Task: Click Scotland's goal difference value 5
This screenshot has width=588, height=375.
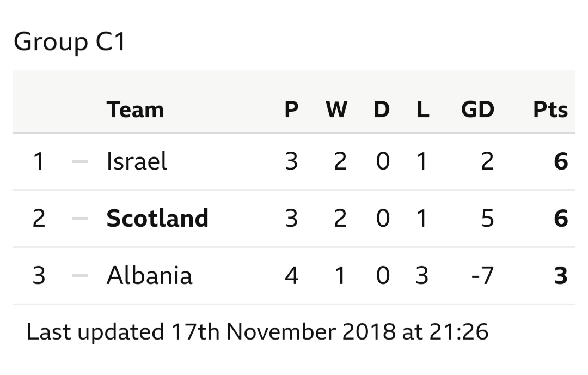Action: [x=487, y=219]
